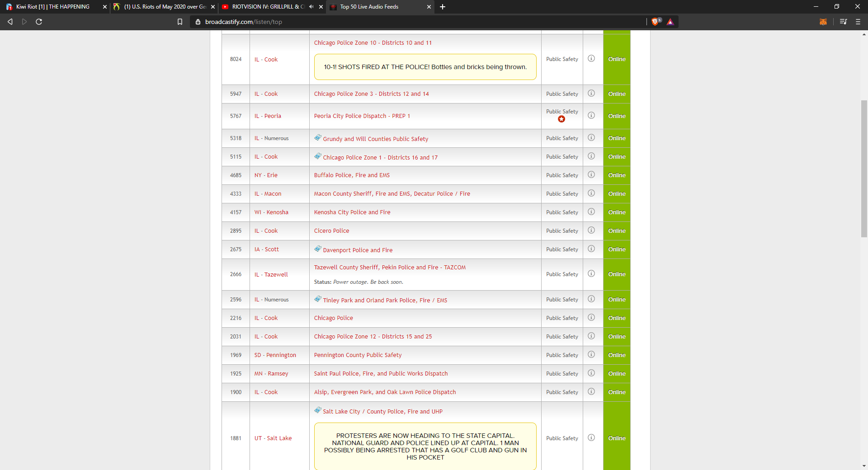Show info for Chicago Police Zone 3 feed
Image resolution: width=868 pixels, height=470 pixels.
[x=591, y=94]
